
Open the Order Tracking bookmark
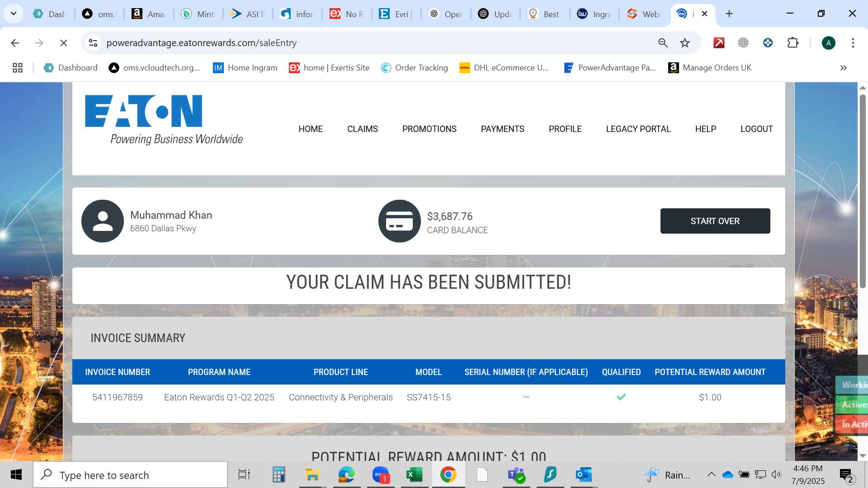coord(415,68)
